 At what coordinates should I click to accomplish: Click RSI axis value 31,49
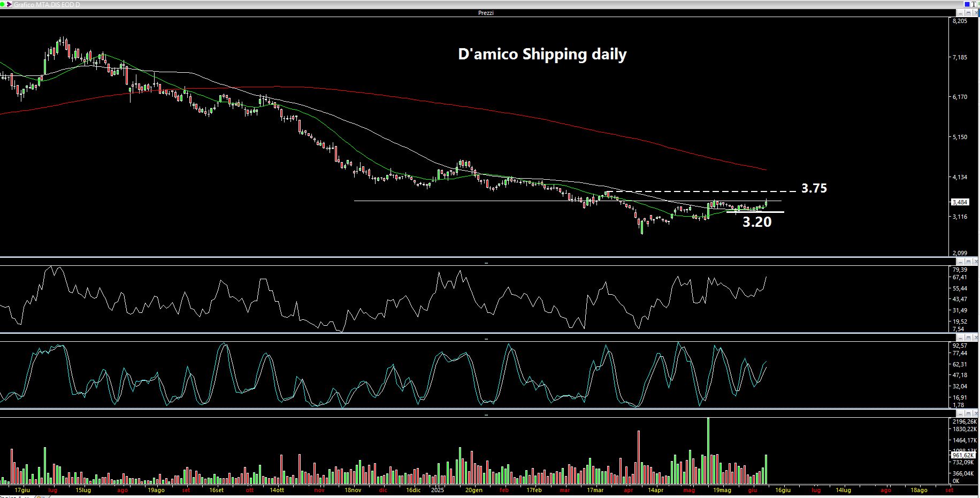click(x=960, y=310)
